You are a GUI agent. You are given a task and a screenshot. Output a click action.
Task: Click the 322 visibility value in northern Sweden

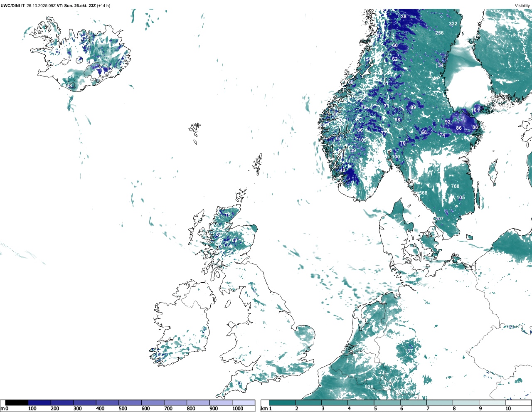(453, 24)
